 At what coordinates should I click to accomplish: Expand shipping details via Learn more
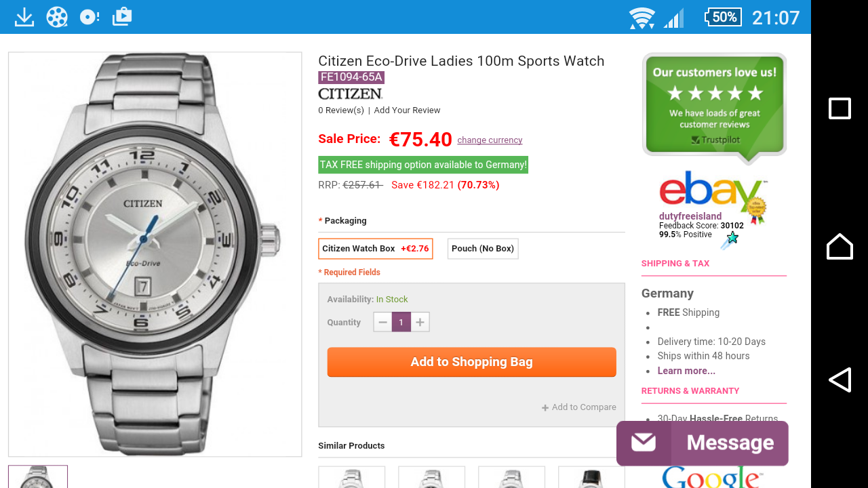coord(686,371)
